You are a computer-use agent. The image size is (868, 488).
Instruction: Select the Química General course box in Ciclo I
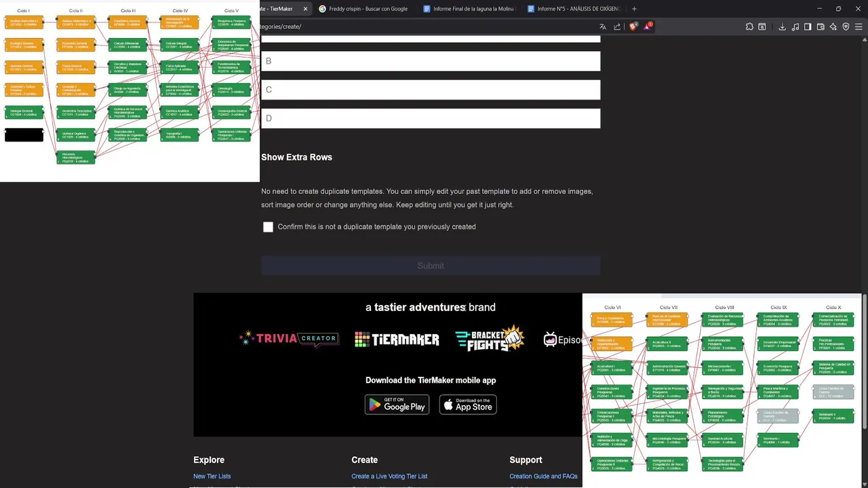(x=24, y=67)
